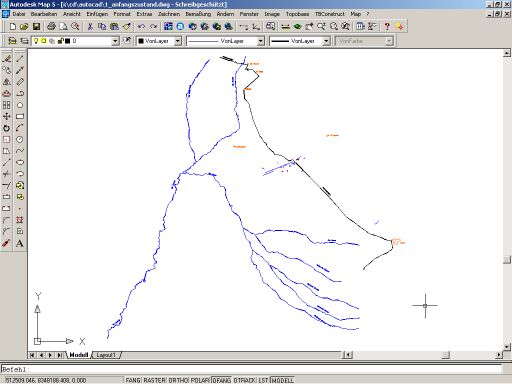Activate the Rotate tool
This screenshot has width=512, height=384.
pyautogui.click(x=7, y=128)
